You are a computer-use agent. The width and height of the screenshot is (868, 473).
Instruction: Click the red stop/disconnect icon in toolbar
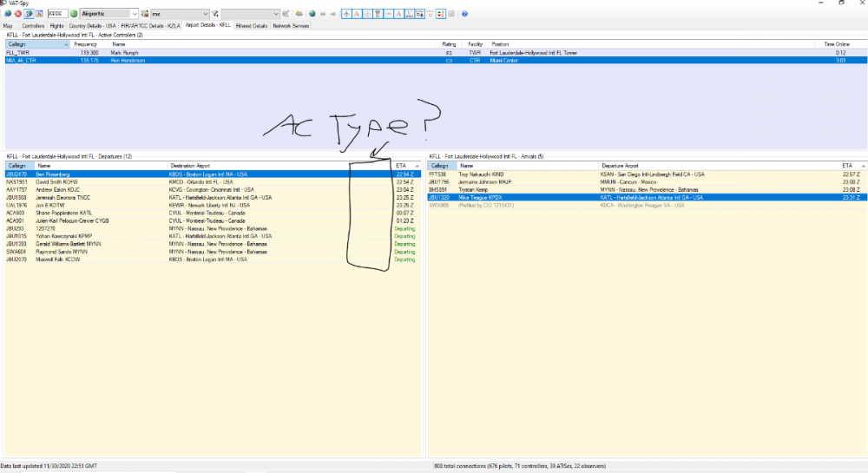18,14
